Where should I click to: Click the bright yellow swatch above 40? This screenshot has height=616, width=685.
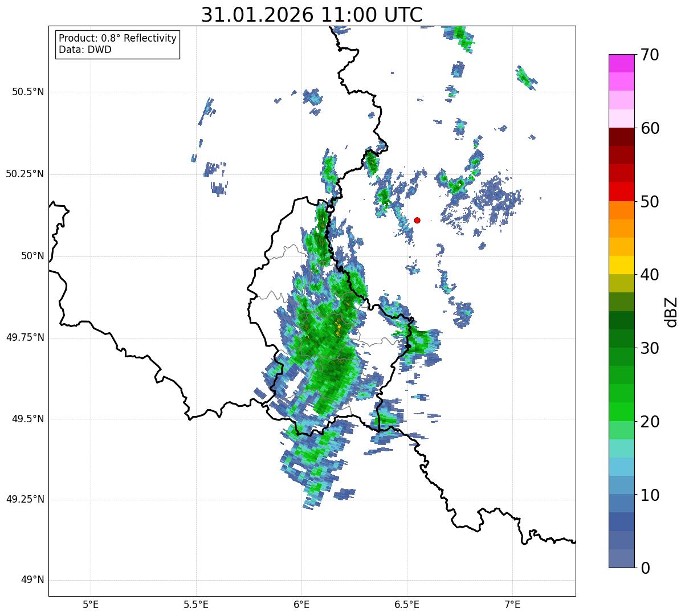click(x=621, y=265)
